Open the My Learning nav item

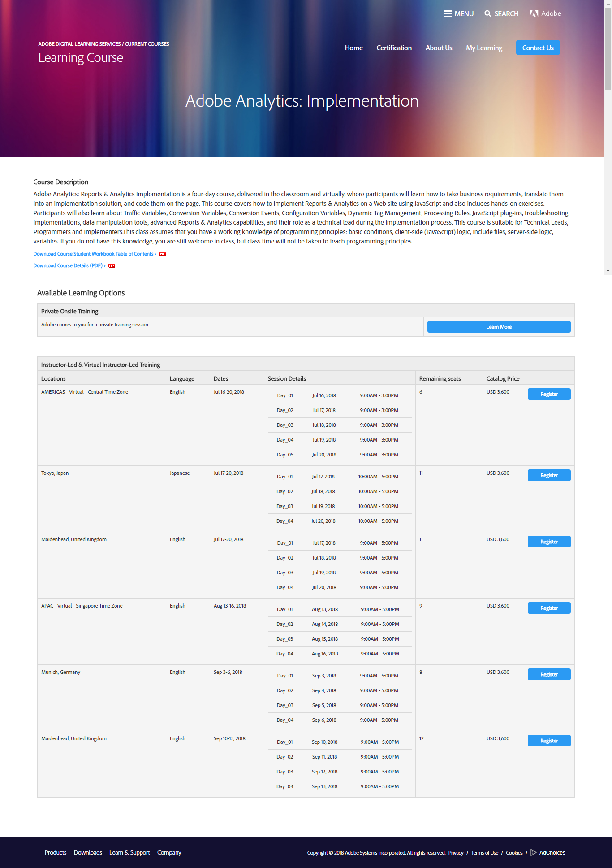point(484,48)
